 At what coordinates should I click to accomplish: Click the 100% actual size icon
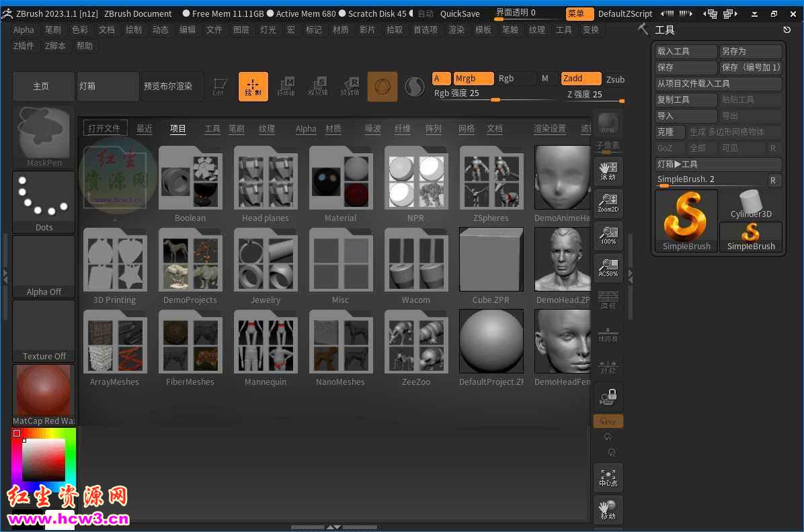pyautogui.click(x=608, y=236)
